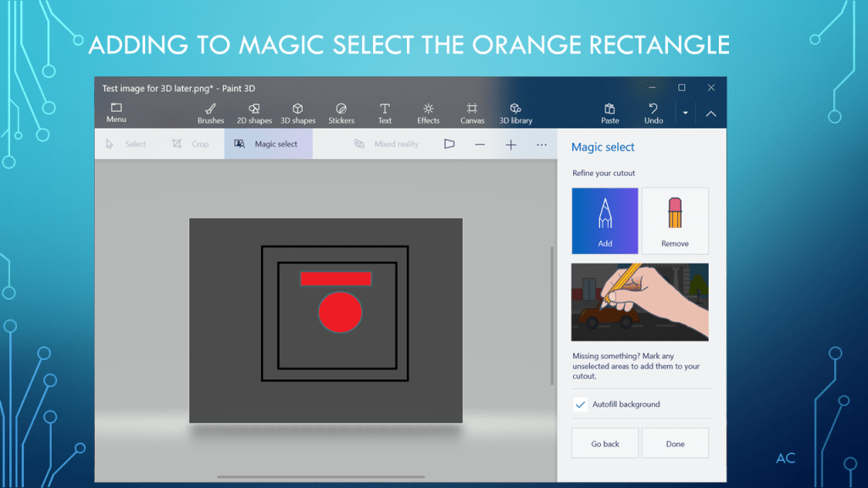Open the Menu folder item

pos(116,113)
